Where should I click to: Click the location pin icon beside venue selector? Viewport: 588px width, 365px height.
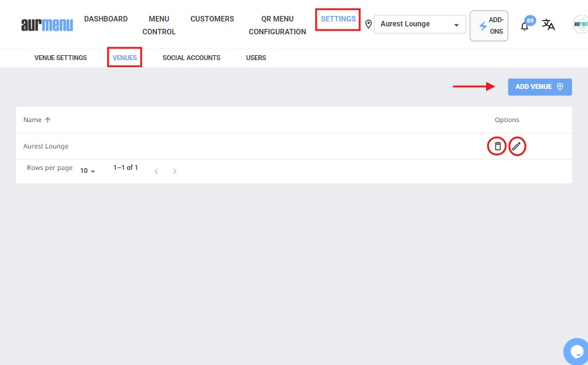pyautogui.click(x=368, y=25)
